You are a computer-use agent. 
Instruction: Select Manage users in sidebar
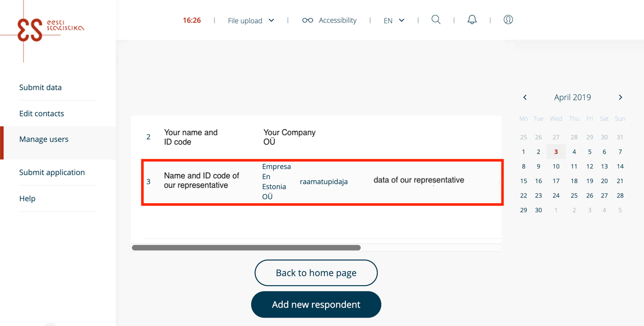point(44,139)
